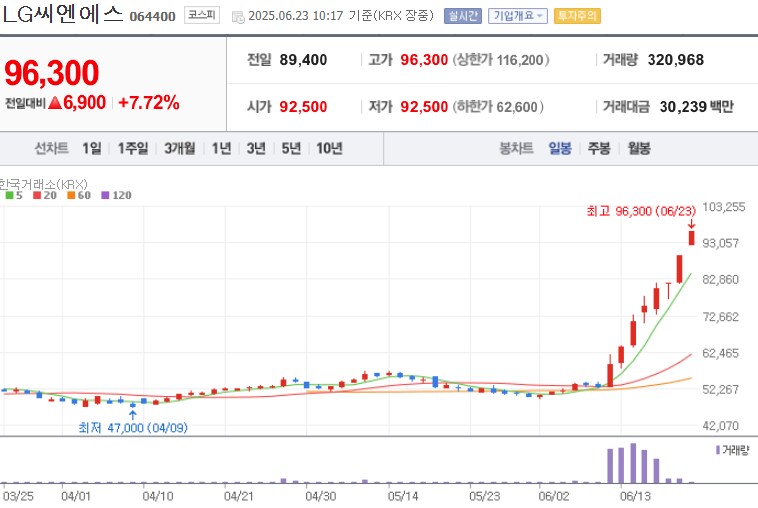Click the green 5-day moving average legend

coord(14,195)
